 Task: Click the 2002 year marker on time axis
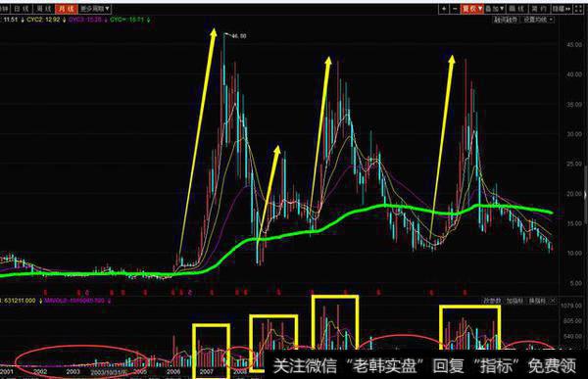point(40,372)
